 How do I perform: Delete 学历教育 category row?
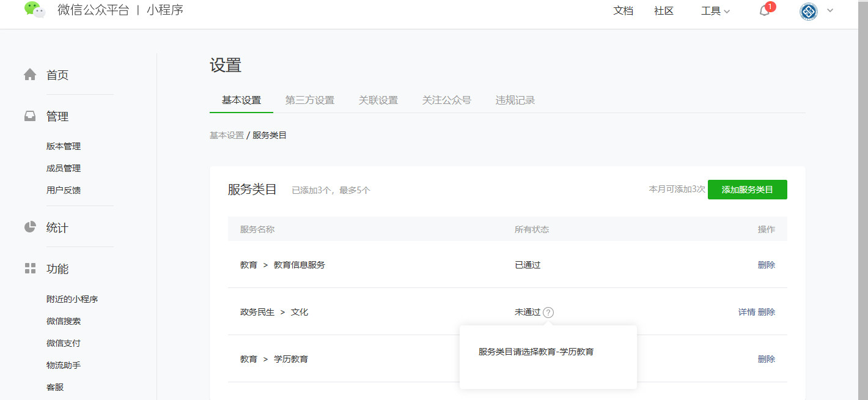[x=767, y=359]
